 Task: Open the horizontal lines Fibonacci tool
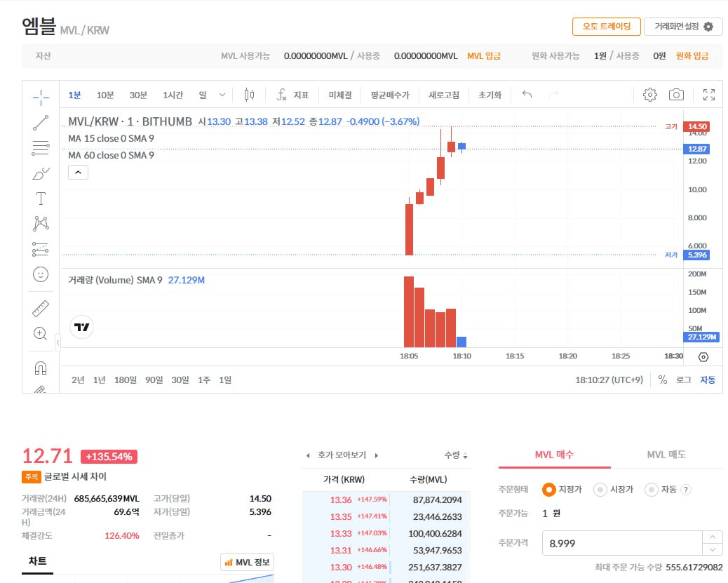pyautogui.click(x=41, y=148)
